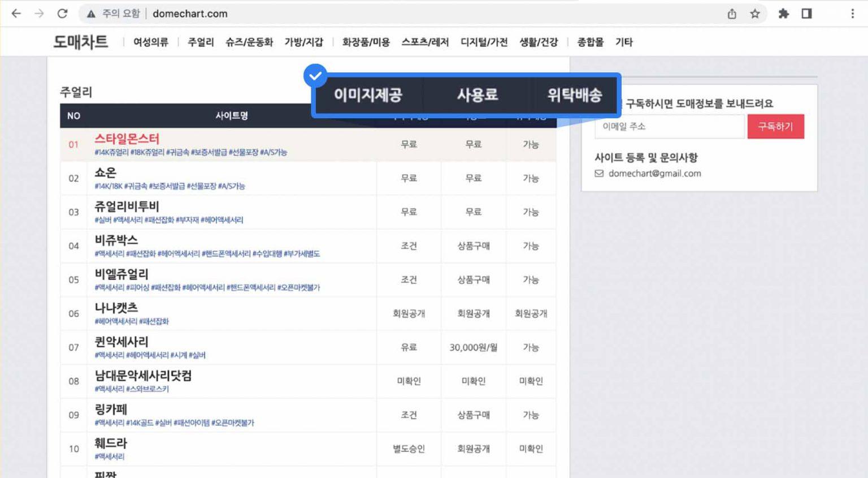Click the blue checkmark badge
Image resolution: width=868 pixels, height=478 pixels.
(315, 76)
